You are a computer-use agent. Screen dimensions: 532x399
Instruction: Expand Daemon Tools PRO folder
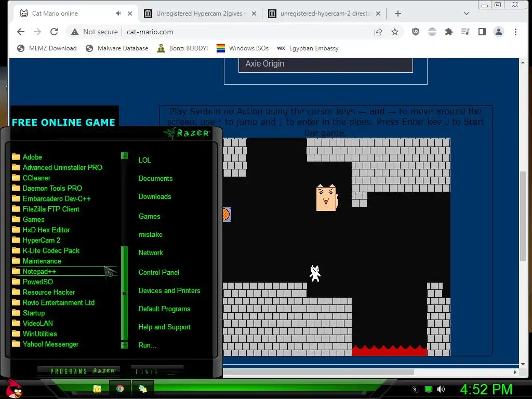[x=47, y=188]
